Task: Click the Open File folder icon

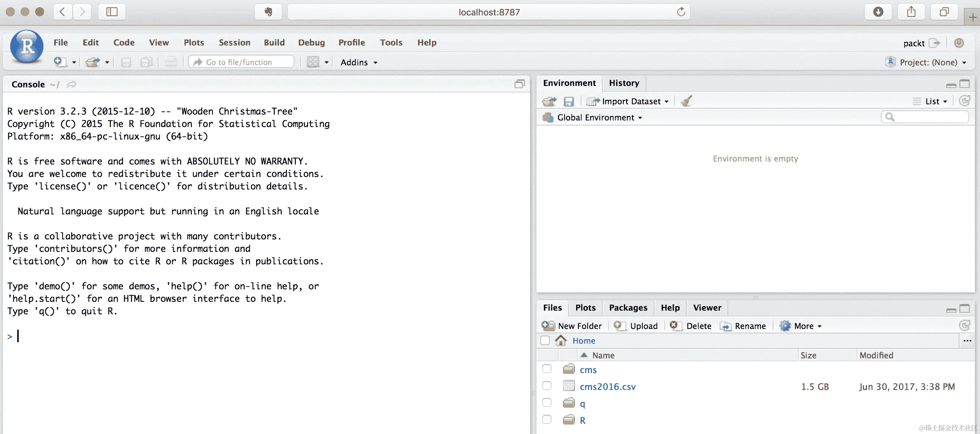Action: (x=92, y=62)
